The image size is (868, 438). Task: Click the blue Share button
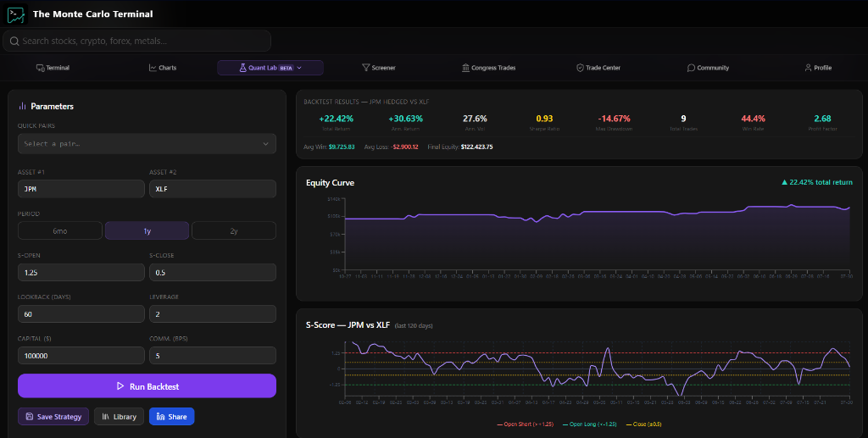pos(171,417)
